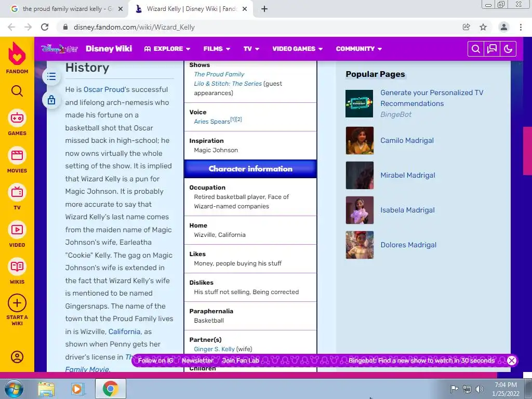The image size is (532, 399).
Task: Click the Start a Wiki plus icon
Action: tap(17, 303)
